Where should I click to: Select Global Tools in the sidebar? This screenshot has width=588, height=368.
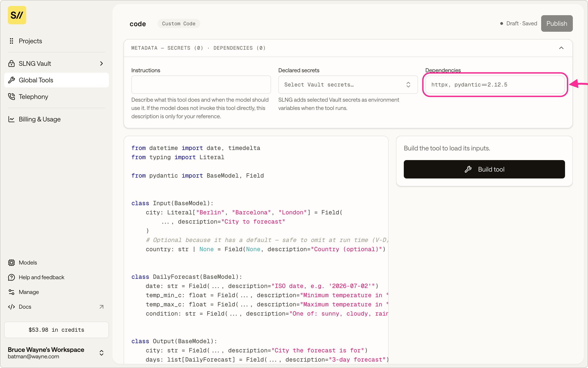(x=56, y=80)
